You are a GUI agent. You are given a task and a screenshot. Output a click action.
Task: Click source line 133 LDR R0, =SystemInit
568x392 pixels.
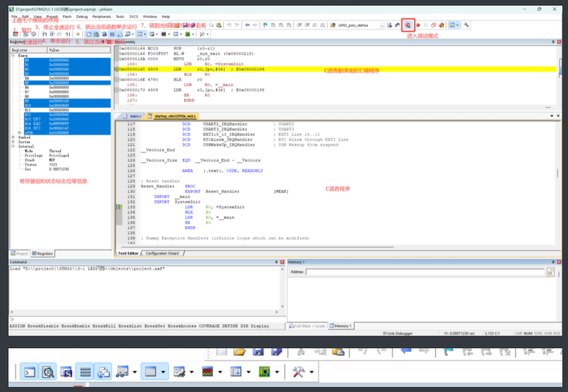coord(215,207)
